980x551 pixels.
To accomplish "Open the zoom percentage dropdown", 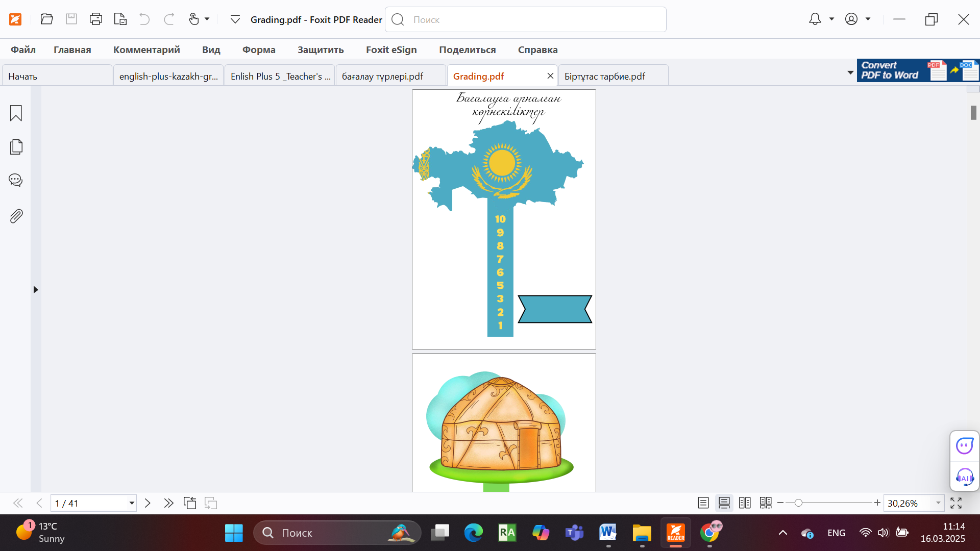I will [x=938, y=503].
